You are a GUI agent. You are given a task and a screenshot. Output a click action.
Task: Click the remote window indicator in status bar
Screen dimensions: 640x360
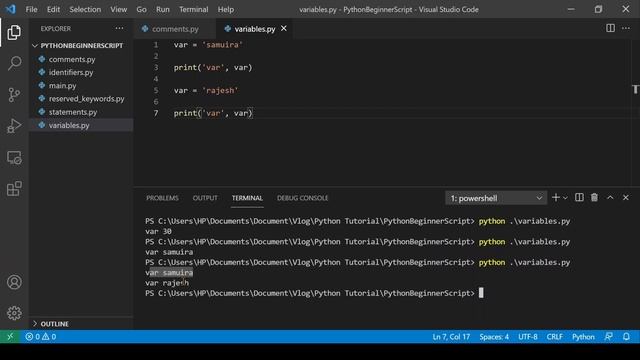(x=10, y=337)
